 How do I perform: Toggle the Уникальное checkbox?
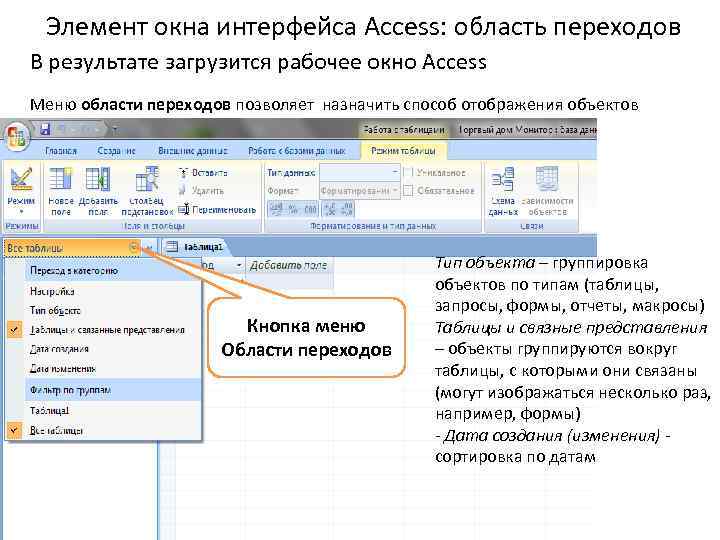pos(408,173)
